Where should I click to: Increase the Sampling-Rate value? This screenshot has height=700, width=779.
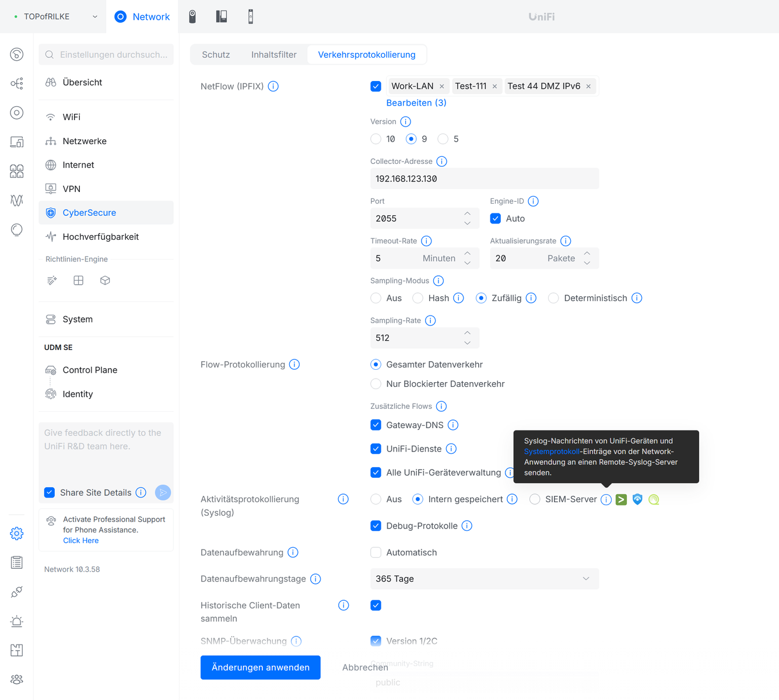pyautogui.click(x=468, y=332)
